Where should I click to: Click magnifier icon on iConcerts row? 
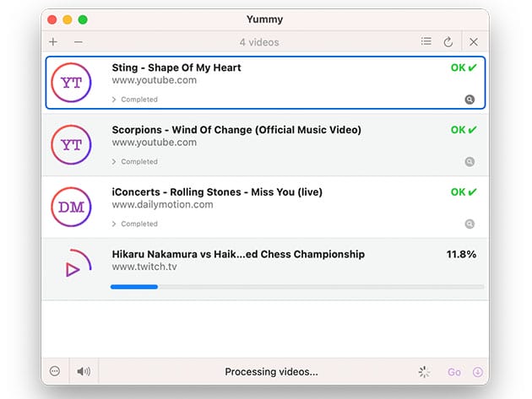click(470, 224)
